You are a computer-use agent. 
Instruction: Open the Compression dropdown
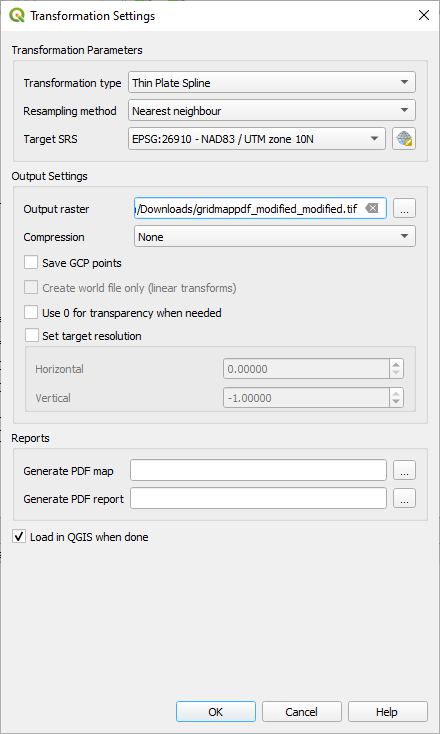(x=275, y=237)
